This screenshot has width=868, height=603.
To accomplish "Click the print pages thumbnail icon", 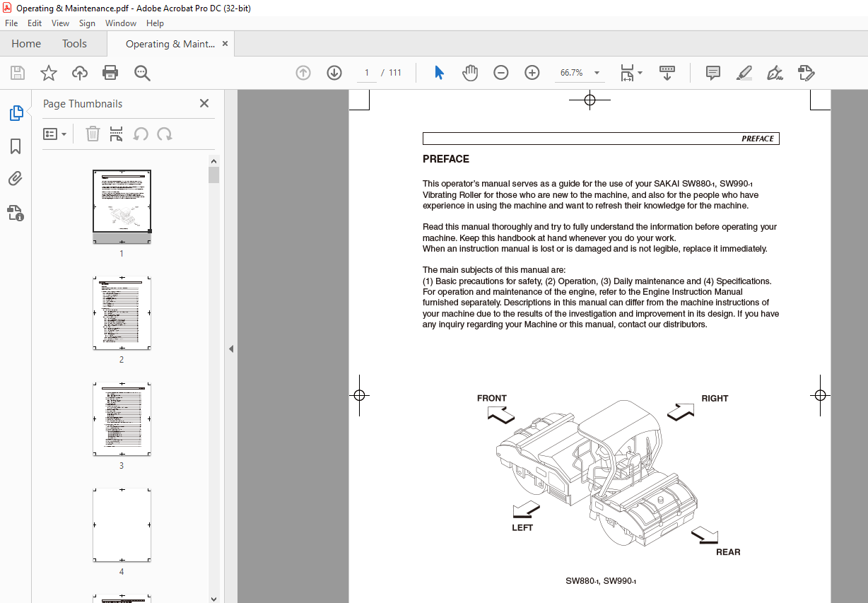I will click(x=117, y=134).
